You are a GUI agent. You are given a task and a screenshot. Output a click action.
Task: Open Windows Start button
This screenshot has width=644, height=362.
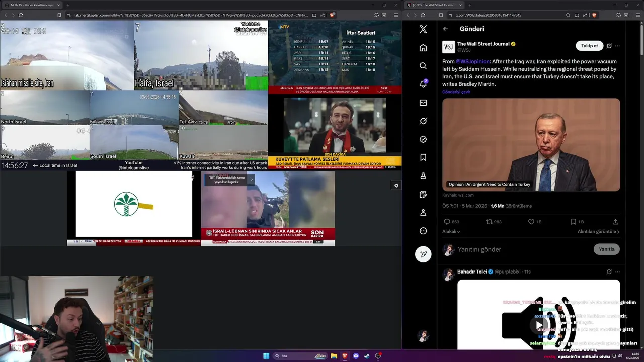(266, 356)
